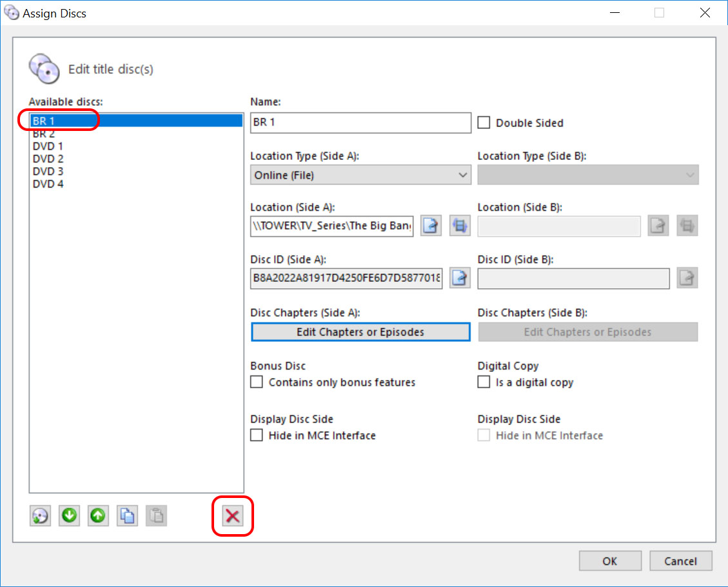Mark disc as Is a digital copy
The width and height of the screenshot is (728, 587).
[484, 383]
